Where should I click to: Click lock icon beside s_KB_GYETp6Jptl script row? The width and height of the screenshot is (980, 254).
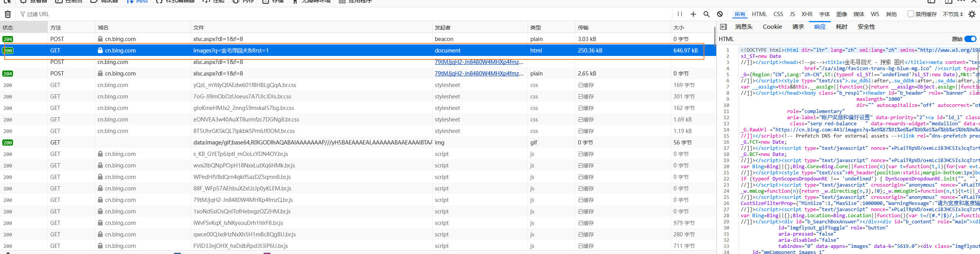click(100, 154)
